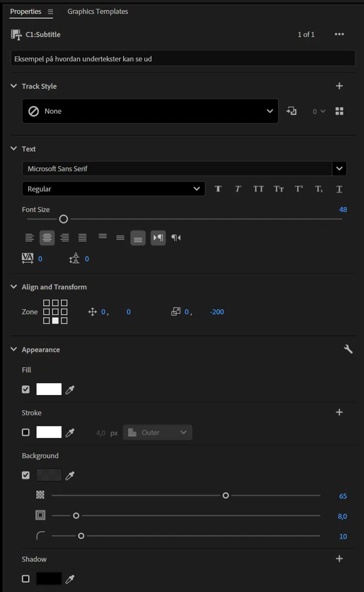This screenshot has height=592, width=364.
Task: Open Appearance settings via the wrench icon
Action: point(348,349)
